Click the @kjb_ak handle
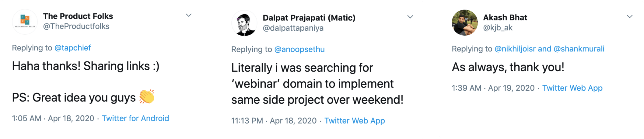This screenshot has width=644, height=139. (x=498, y=28)
